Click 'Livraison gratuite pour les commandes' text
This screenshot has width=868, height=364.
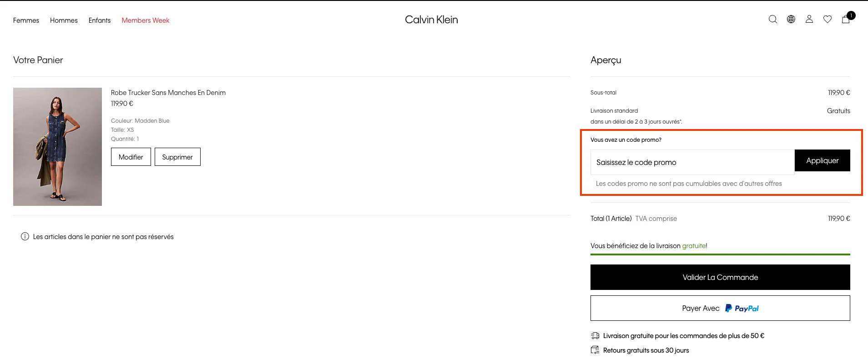click(x=684, y=336)
